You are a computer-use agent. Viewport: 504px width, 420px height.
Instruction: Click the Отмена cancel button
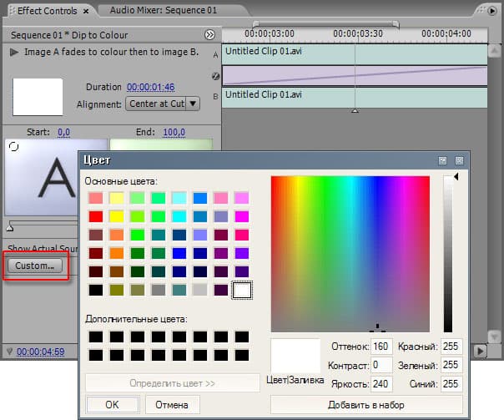click(x=172, y=405)
